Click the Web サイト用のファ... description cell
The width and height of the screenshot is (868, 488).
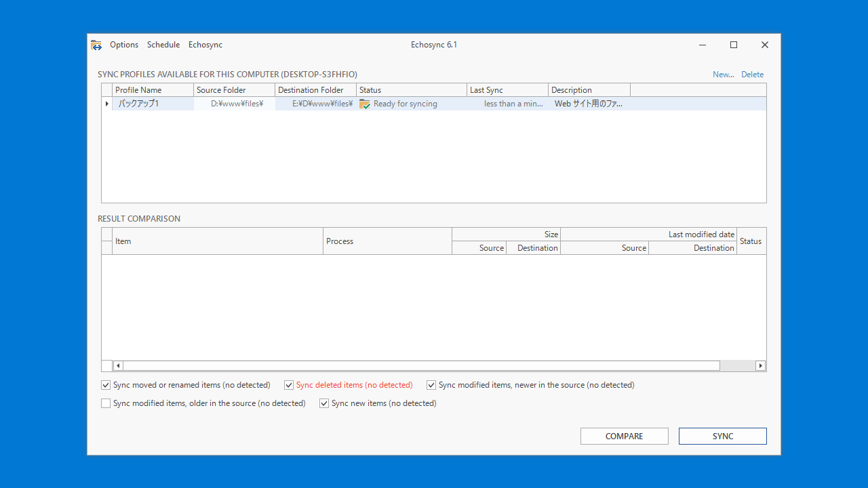tap(589, 104)
